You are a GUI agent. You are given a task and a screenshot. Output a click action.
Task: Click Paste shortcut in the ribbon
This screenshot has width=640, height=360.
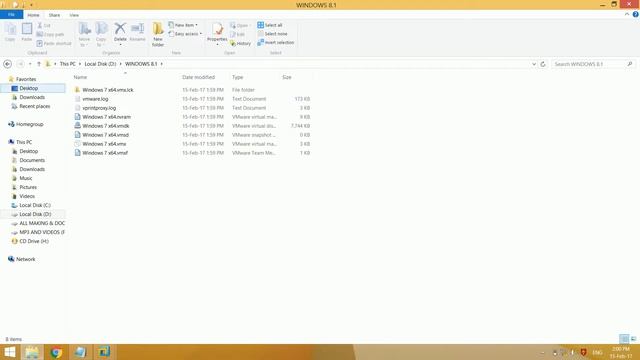(54, 43)
